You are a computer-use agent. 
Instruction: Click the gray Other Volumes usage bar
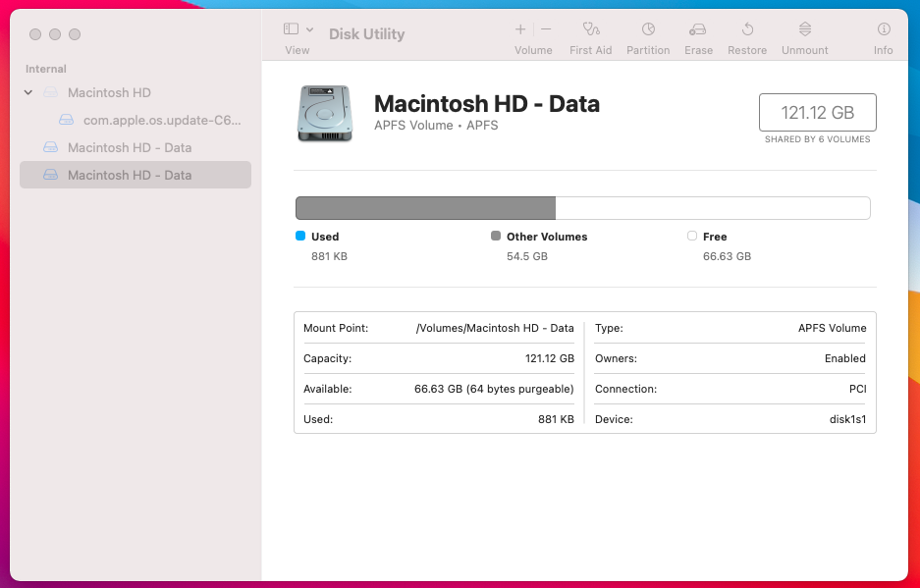tap(425, 208)
